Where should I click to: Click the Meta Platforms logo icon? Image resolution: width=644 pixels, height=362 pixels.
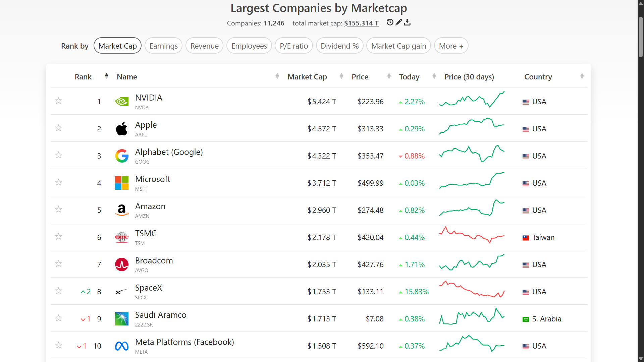coord(122,346)
